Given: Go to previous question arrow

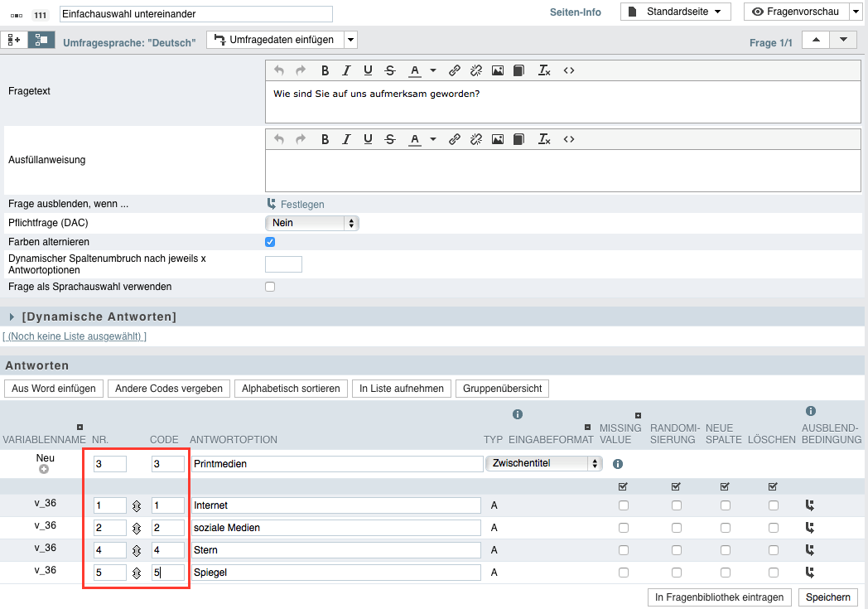Looking at the screenshot, I should [816, 40].
